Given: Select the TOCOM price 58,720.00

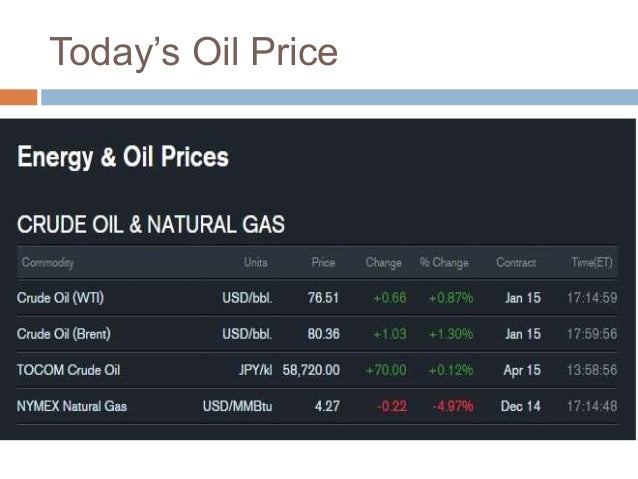Looking at the screenshot, I should 311,370.
